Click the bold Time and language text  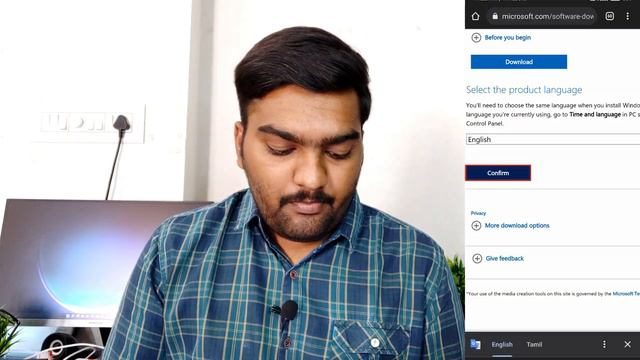pos(595,115)
